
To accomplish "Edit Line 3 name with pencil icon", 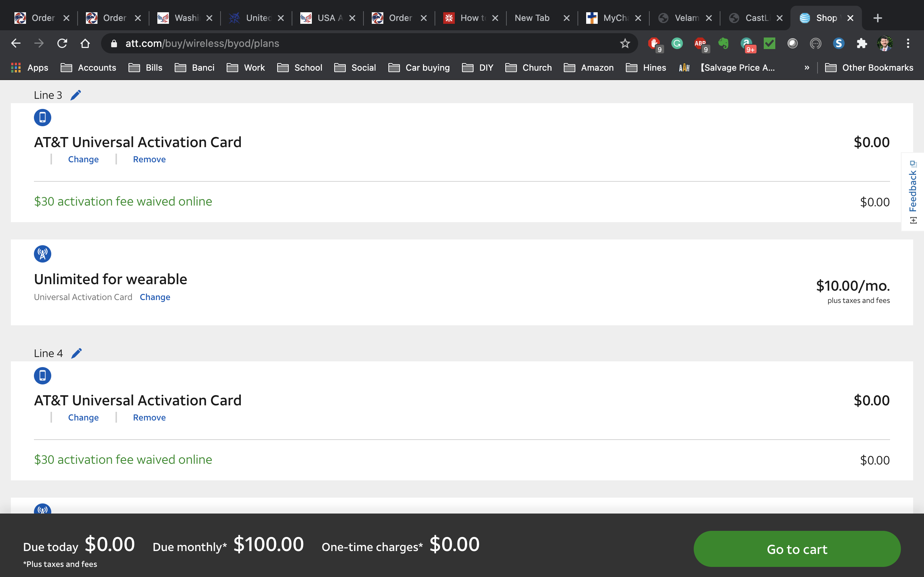I will pyautogui.click(x=76, y=94).
